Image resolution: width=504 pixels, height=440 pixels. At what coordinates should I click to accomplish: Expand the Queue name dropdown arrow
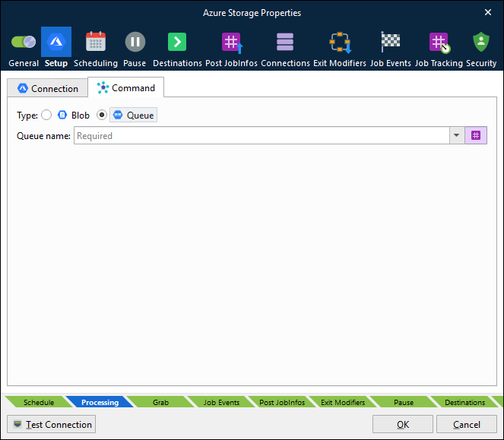[456, 135]
